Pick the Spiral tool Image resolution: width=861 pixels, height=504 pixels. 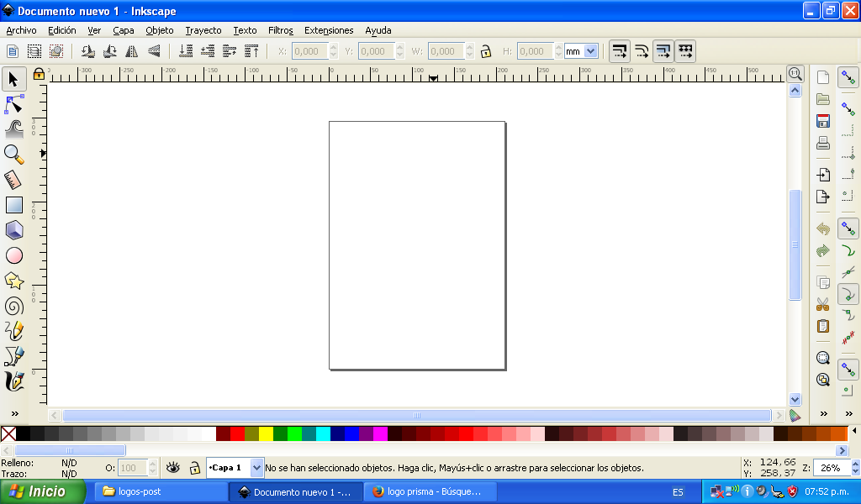pyautogui.click(x=13, y=306)
